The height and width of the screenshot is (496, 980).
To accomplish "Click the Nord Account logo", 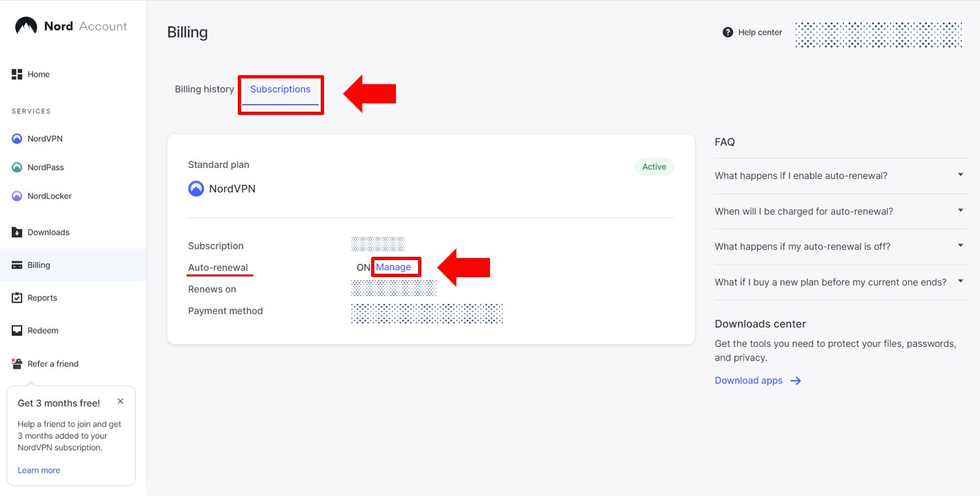I will tap(70, 25).
